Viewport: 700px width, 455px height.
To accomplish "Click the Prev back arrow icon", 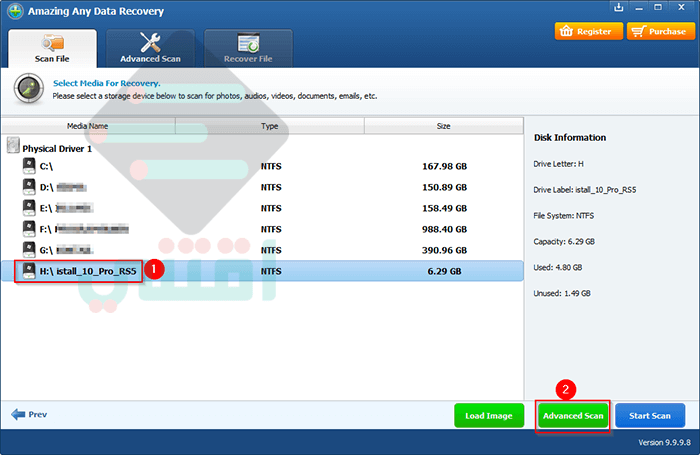I will (x=18, y=415).
